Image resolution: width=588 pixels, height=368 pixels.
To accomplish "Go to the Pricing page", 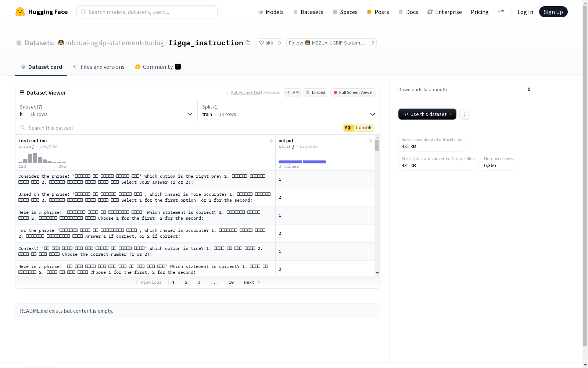I will (480, 12).
